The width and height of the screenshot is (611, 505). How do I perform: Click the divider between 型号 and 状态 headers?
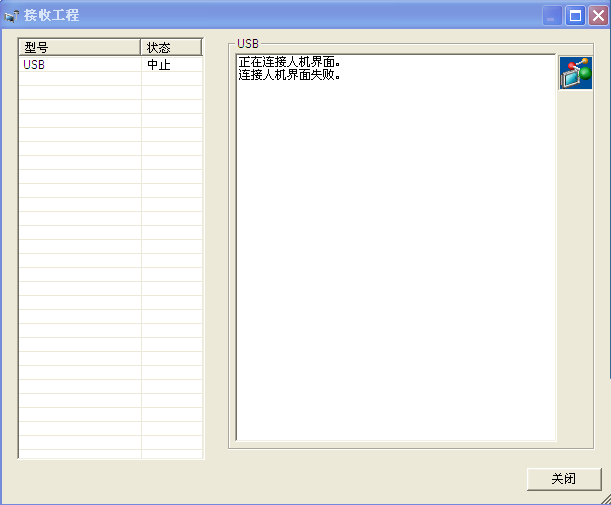pyautogui.click(x=141, y=47)
